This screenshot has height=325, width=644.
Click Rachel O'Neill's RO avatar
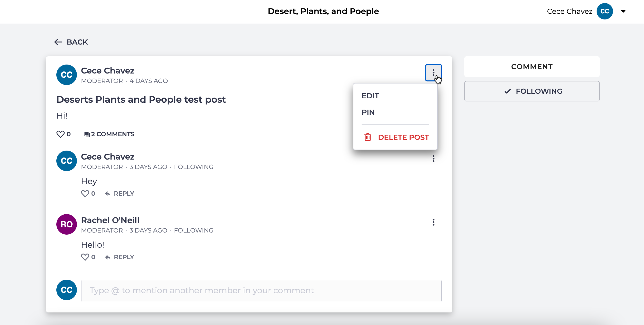point(67,224)
